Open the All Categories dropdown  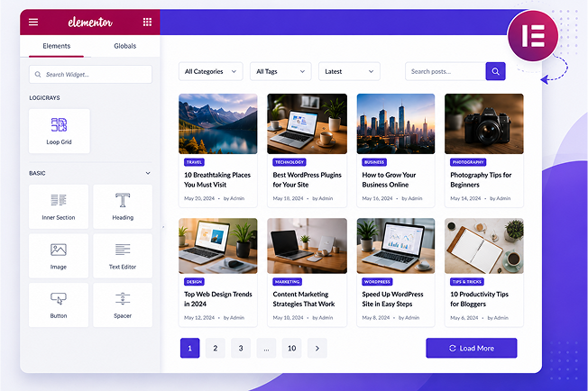click(x=211, y=71)
